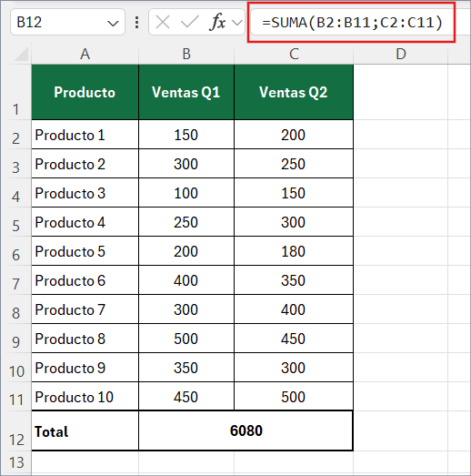Click the Ventas Q1 header cell

(186, 92)
